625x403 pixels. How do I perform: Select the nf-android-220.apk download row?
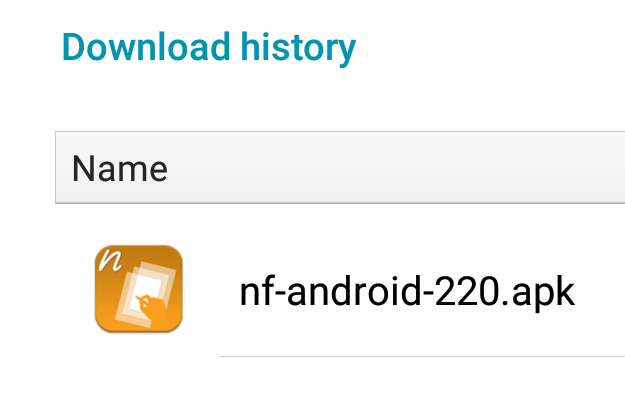click(x=340, y=289)
